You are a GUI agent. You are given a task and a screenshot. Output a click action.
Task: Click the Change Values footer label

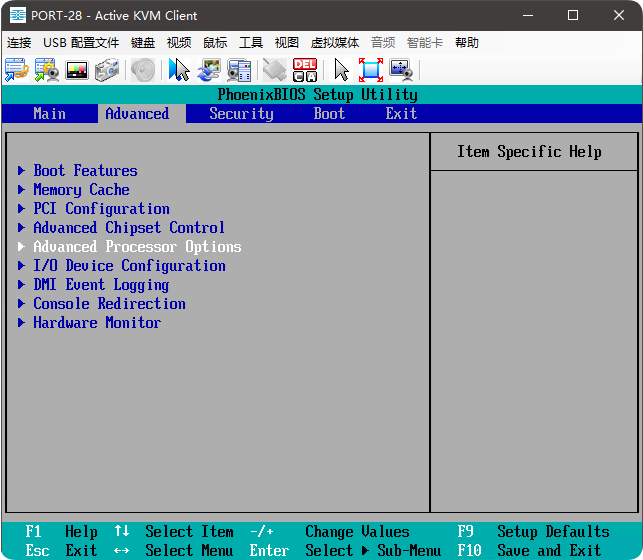click(x=357, y=532)
